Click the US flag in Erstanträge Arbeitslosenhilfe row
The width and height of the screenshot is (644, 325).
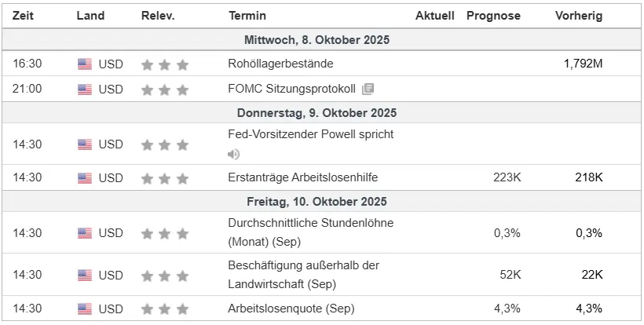tap(85, 177)
